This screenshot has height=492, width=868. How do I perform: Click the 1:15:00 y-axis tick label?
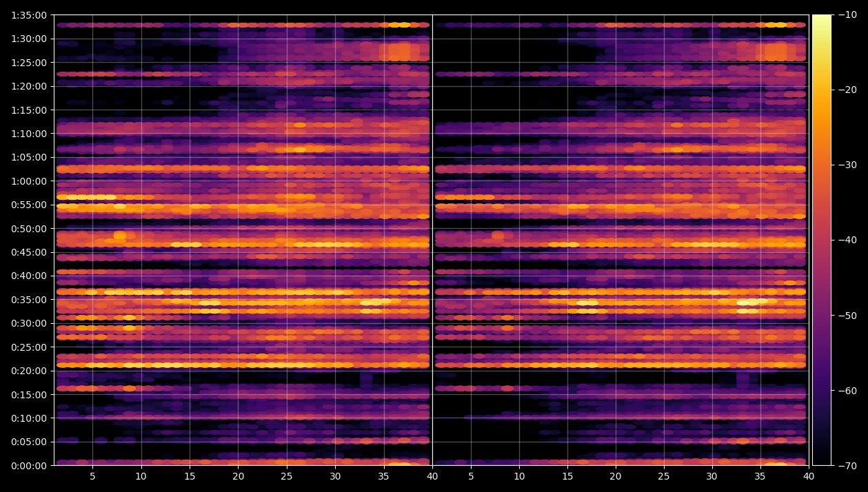tap(29, 110)
